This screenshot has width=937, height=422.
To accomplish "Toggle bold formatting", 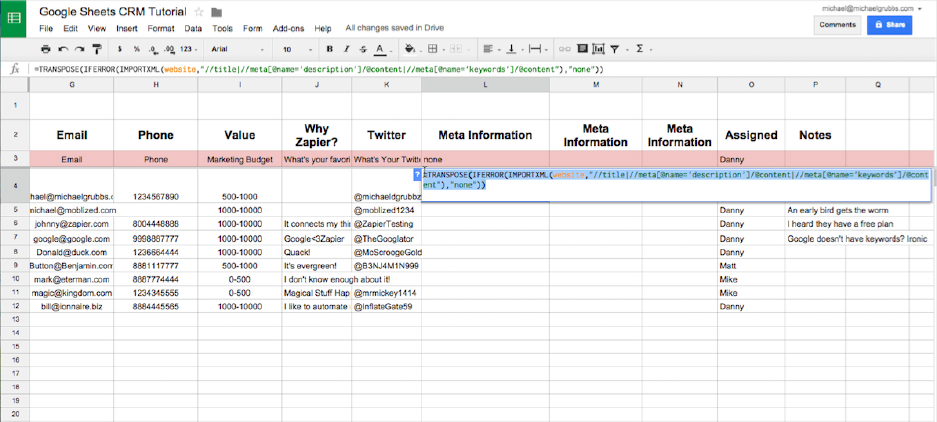I will coord(329,49).
